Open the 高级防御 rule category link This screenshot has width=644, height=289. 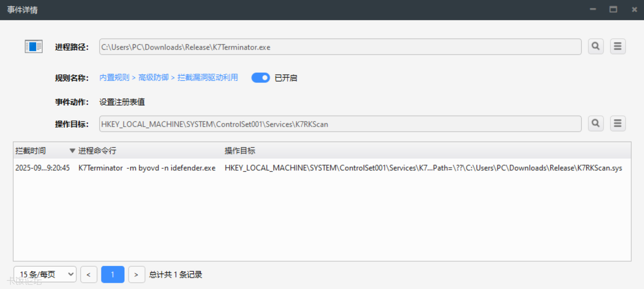point(154,77)
